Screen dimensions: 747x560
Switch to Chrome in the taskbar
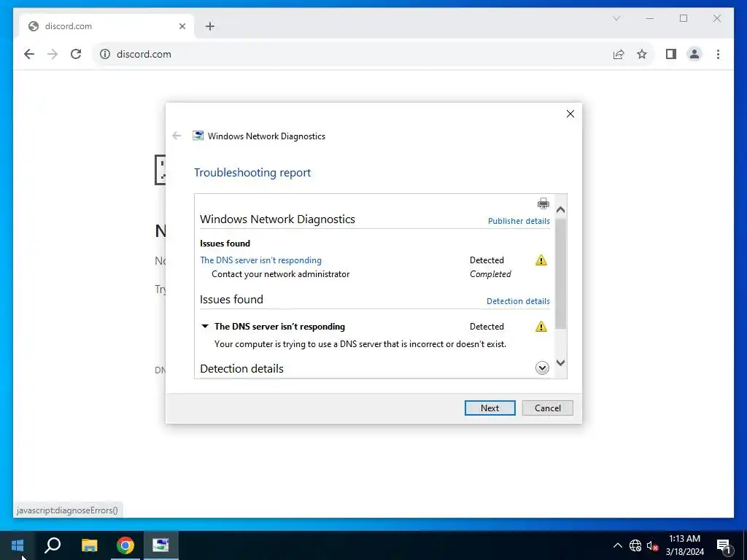pyautogui.click(x=125, y=545)
